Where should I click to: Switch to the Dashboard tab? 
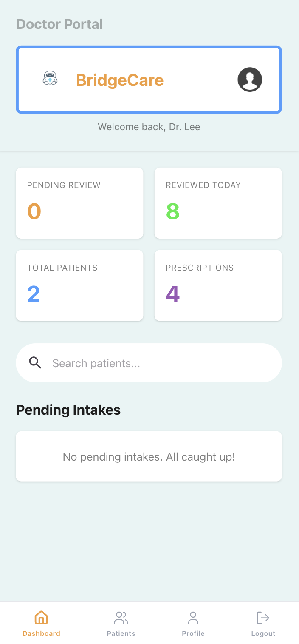pyautogui.click(x=41, y=633)
